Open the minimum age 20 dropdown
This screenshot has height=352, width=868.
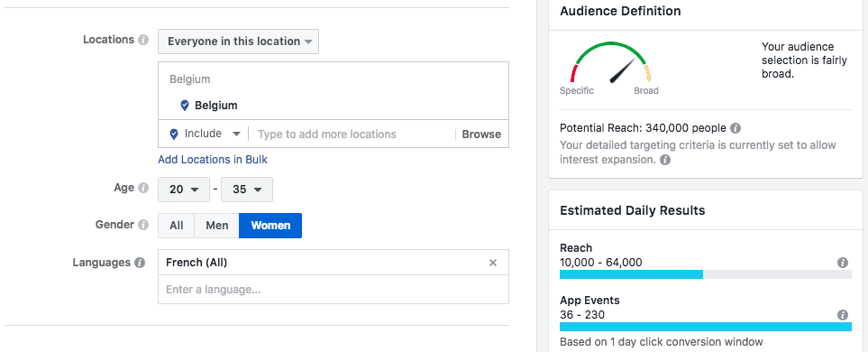[x=184, y=190]
